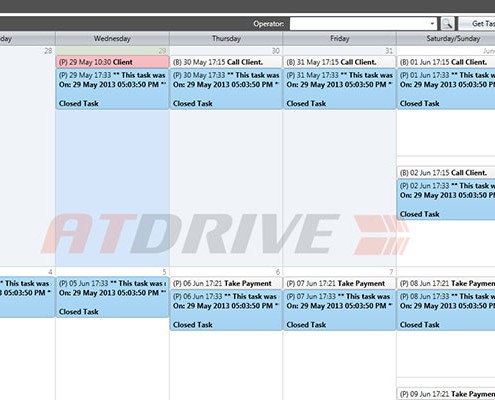Click the magnifier search icon beside Operator
Screen dimensions: 495x400
coord(447,24)
